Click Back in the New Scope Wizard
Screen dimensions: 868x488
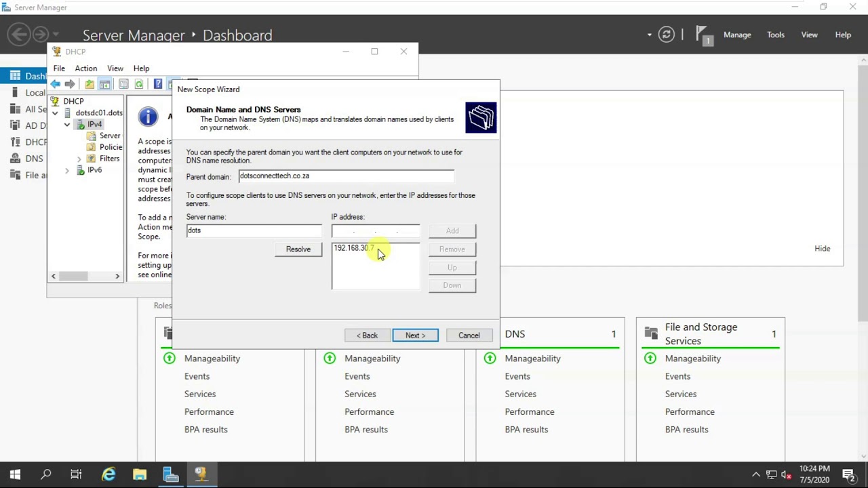[x=368, y=335]
